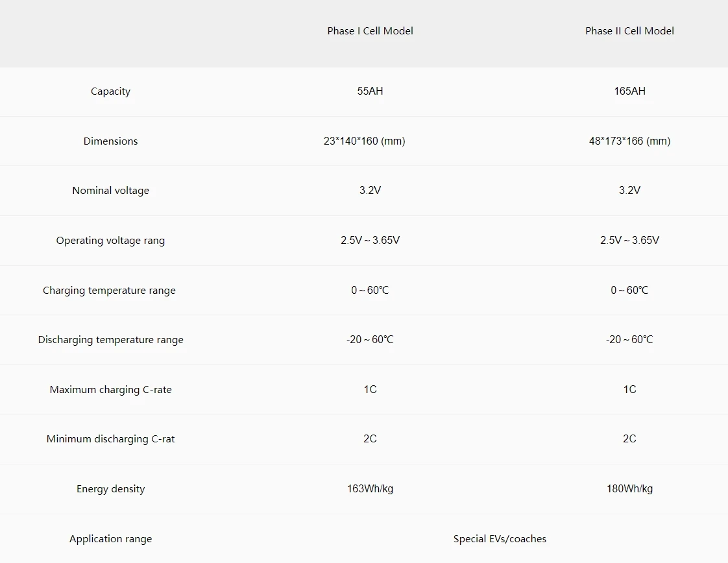Select the Capacity row label

click(110, 91)
